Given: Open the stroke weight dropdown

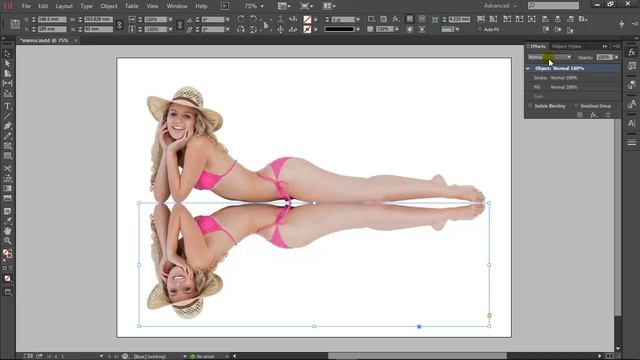Looking at the screenshot, I should coord(358,20).
